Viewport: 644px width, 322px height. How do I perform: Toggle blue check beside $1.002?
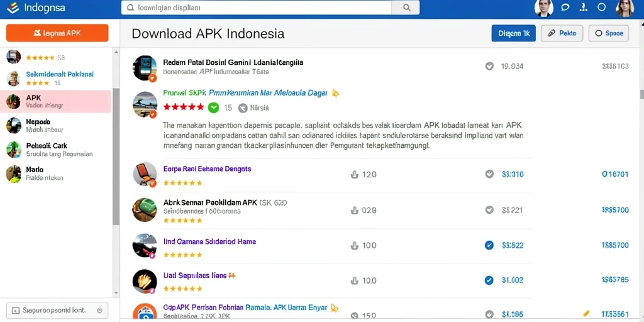coord(489,281)
